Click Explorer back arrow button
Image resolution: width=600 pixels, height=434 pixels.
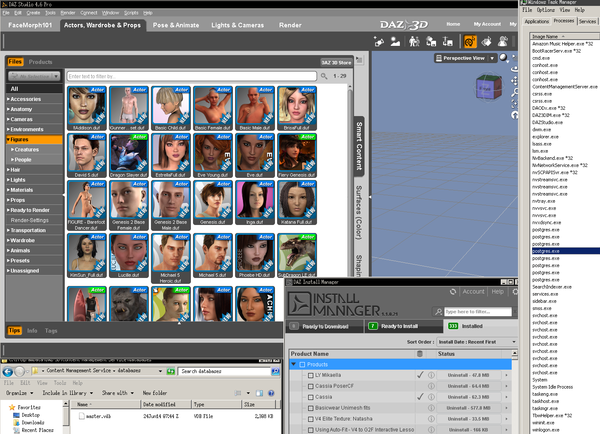(8, 371)
